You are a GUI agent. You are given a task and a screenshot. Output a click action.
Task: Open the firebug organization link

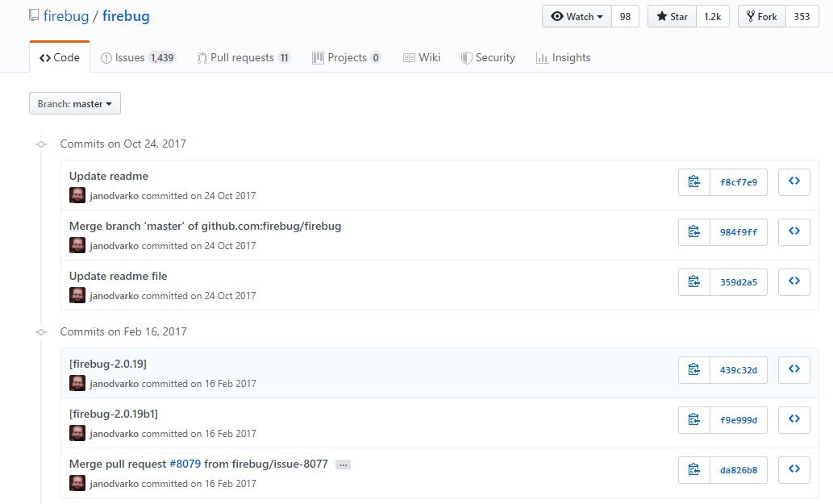66,16
